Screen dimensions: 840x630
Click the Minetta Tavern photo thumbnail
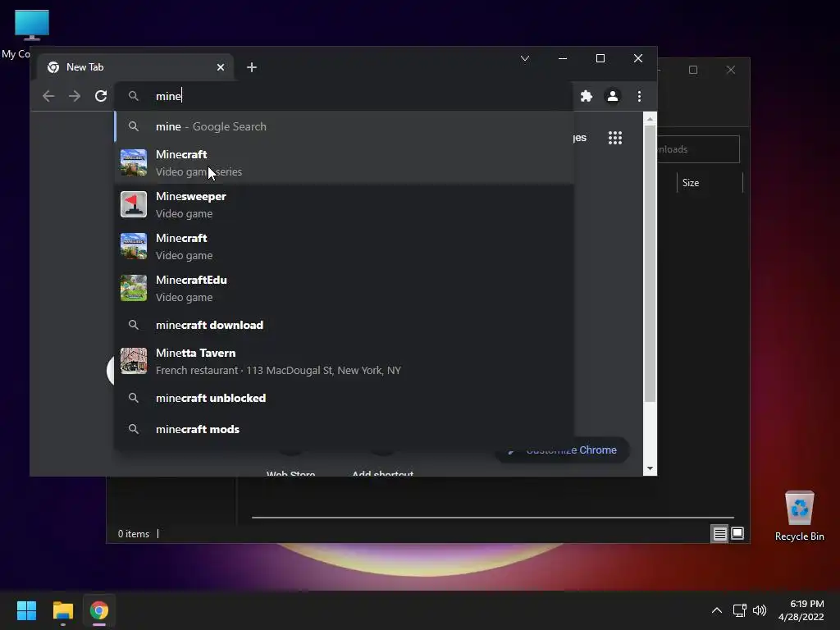(134, 361)
